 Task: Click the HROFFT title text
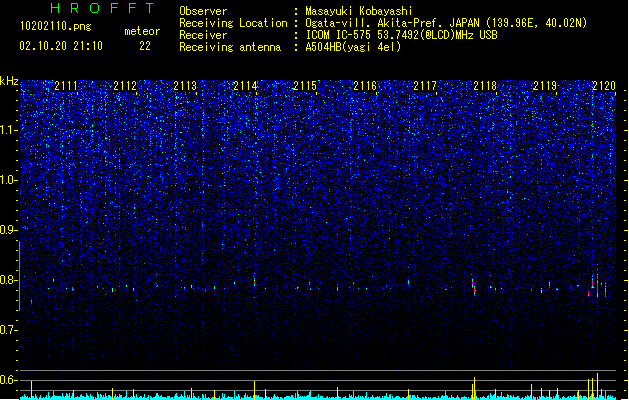tap(102, 8)
